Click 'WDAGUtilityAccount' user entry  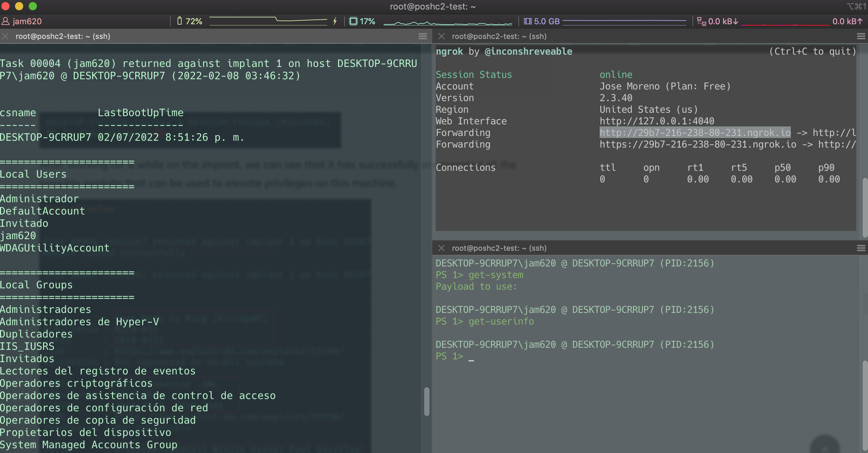click(x=55, y=248)
